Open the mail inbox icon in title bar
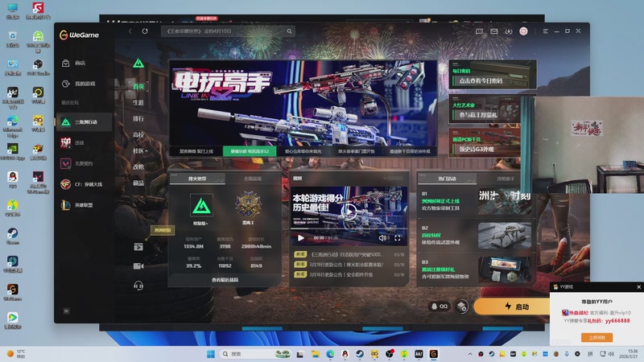644x362 pixels. pyautogui.click(x=494, y=31)
